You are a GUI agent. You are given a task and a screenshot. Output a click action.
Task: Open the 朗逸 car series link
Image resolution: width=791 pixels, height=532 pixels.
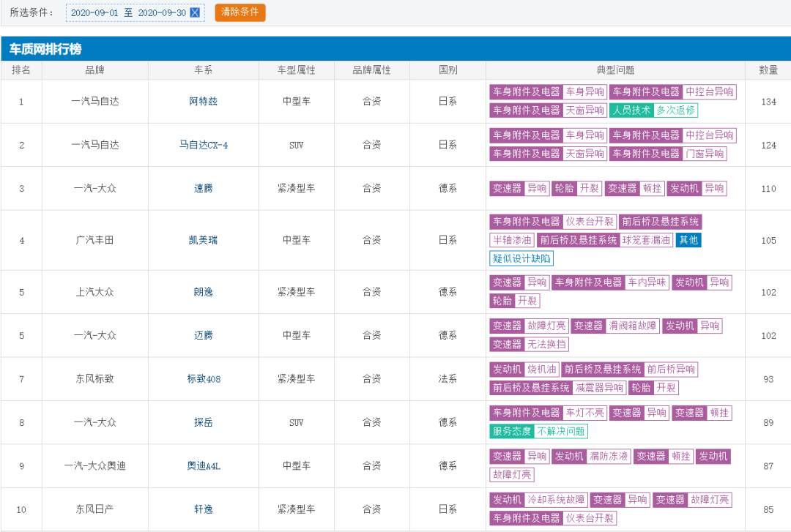[x=204, y=292]
